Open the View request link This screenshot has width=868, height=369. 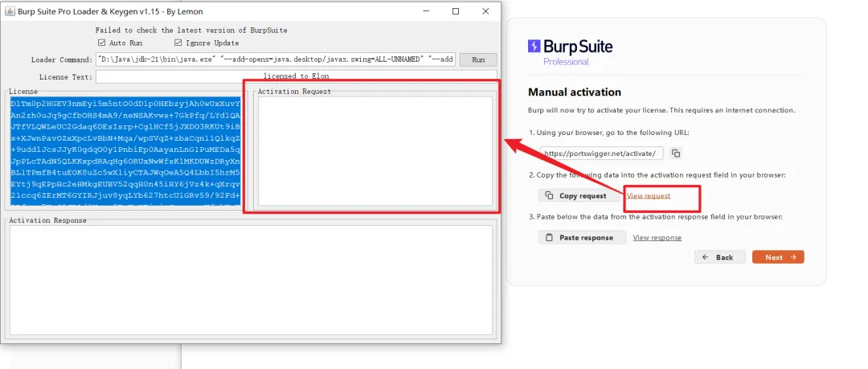pyautogui.click(x=649, y=195)
